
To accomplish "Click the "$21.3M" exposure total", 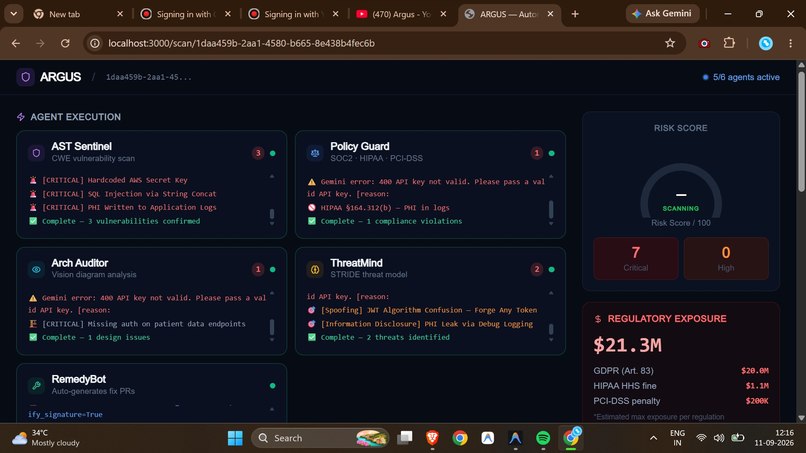I will 628,346.
